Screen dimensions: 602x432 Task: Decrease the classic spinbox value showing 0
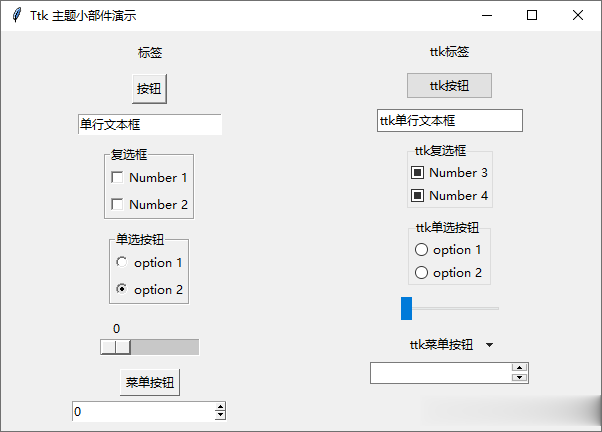click(220, 415)
